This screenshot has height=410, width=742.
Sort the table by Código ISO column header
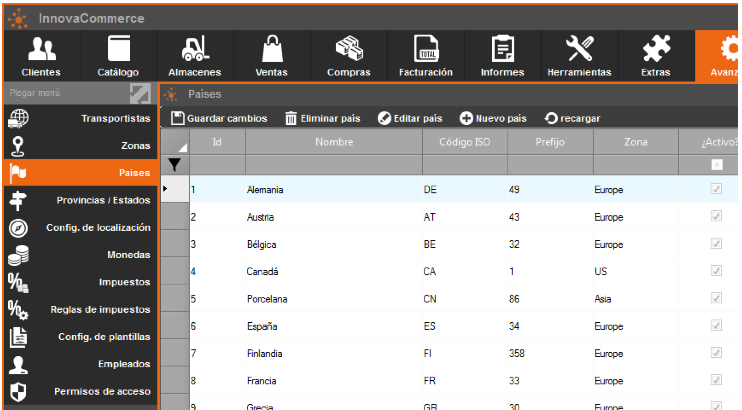[463, 143]
